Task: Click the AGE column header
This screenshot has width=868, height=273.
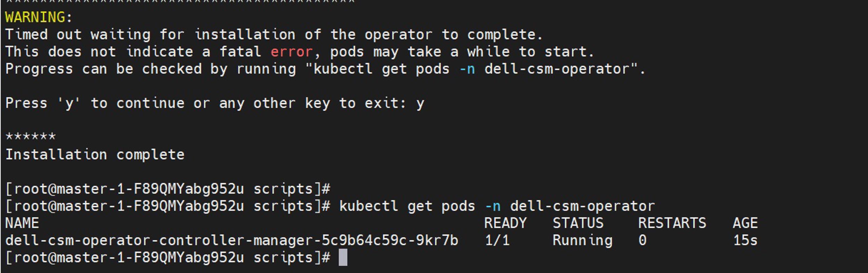Action: click(745, 223)
